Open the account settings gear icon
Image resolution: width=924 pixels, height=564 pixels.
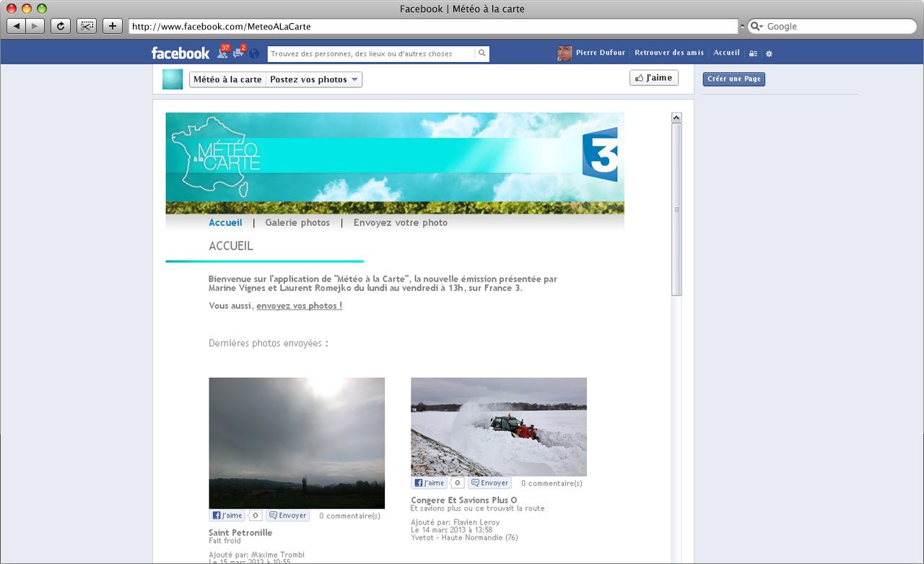pyautogui.click(x=769, y=53)
